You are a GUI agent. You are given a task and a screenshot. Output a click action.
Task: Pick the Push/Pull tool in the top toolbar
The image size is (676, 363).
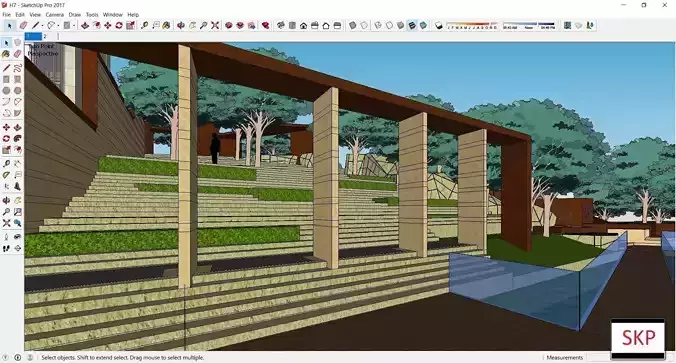point(85,25)
